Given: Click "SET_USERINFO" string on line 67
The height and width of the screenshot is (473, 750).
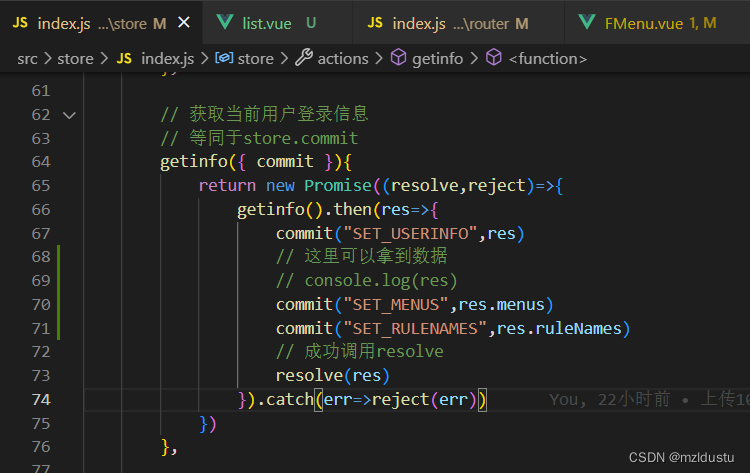Looking at the screenshot, I should click(x=410, y=234).
